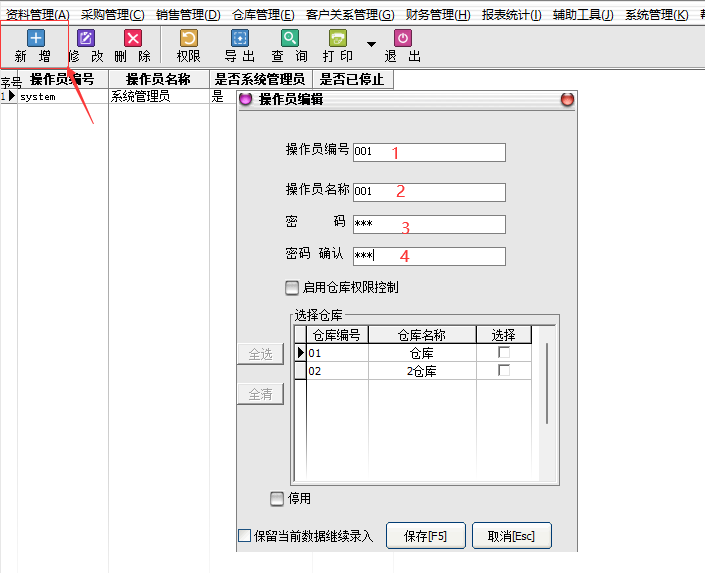This screenshot has width=705, height=573.
Task: Expand the dropdown arrow beside 打印
Action: coord(371,44)
